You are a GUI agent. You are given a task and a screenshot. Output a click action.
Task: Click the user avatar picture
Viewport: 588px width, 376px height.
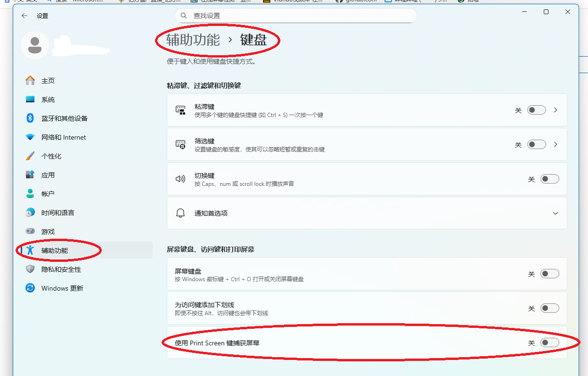35,45
